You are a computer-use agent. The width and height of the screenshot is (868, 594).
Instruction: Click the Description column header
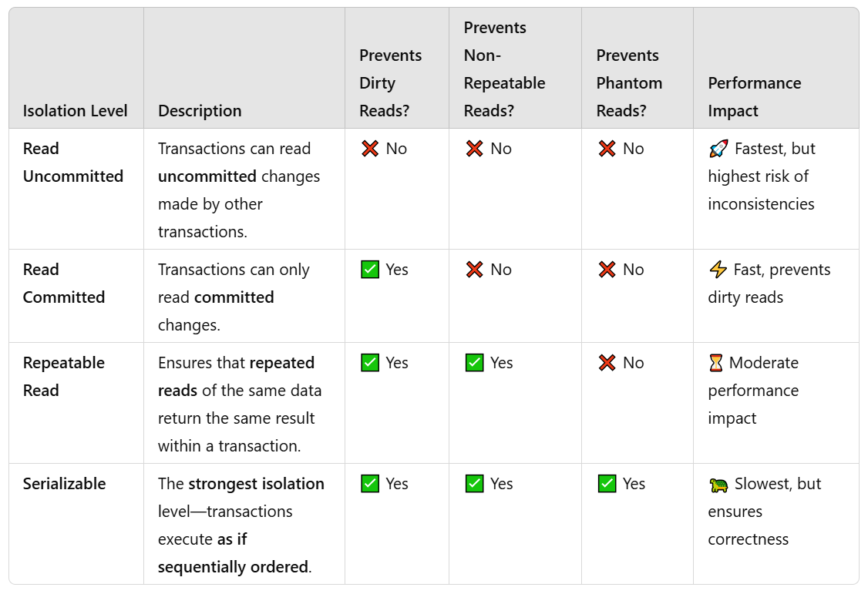click(x=200, y=111)
